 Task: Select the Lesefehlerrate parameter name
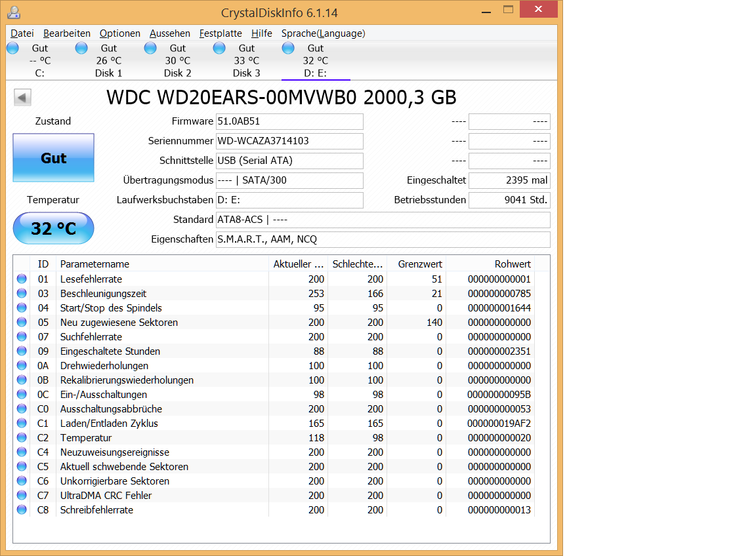[91, 279]
